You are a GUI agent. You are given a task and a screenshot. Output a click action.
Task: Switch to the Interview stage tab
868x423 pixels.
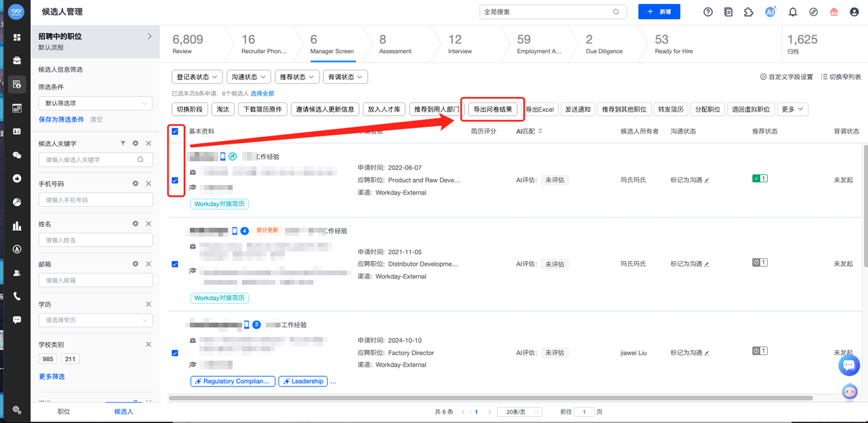(x=460, y=44)
